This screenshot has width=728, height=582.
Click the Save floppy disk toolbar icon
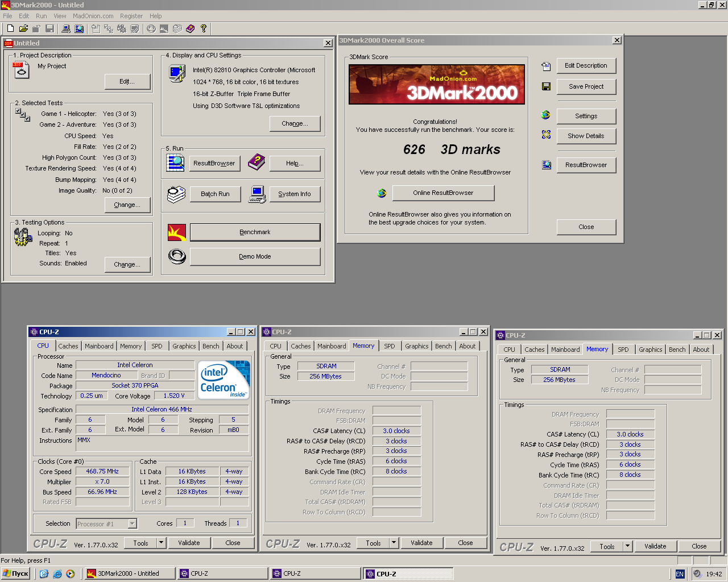pos(49,28)
